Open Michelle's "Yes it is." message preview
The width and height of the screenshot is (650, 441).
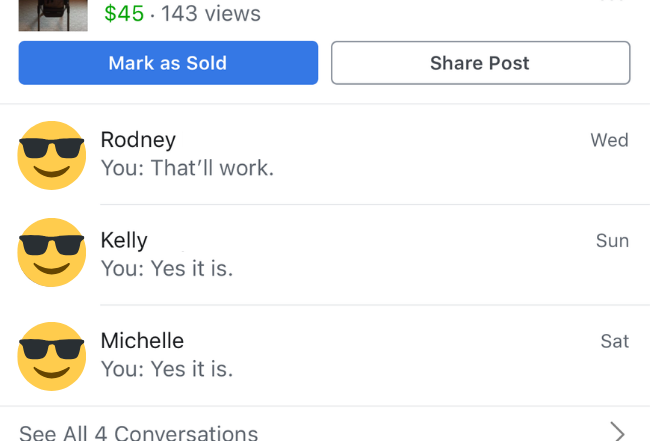(x=167, y=369)
